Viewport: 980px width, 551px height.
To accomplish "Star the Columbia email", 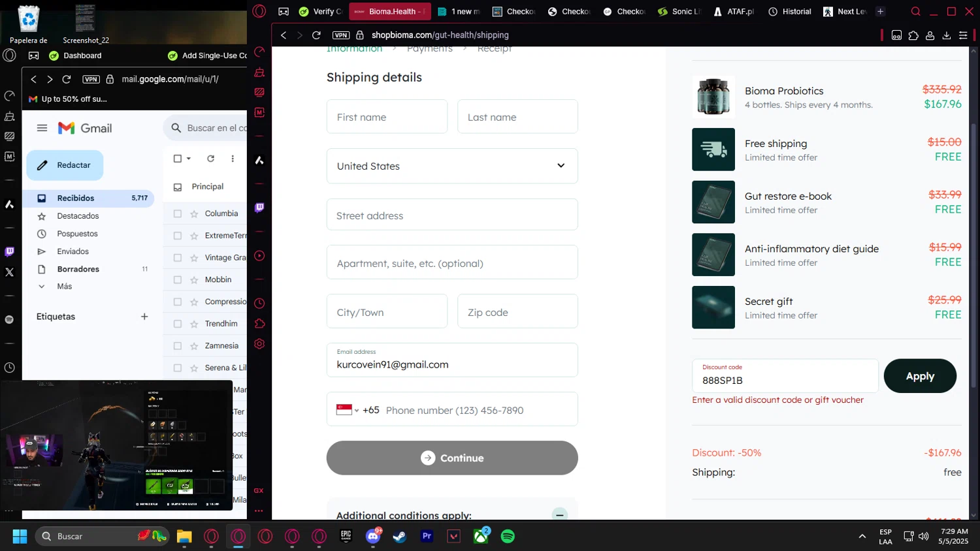I will point(194,213).
